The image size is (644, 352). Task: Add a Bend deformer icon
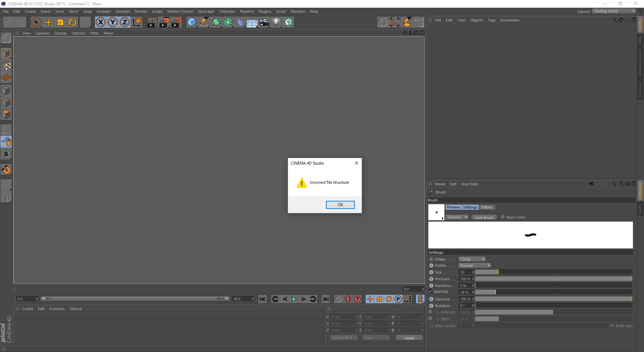click(240, 22)
